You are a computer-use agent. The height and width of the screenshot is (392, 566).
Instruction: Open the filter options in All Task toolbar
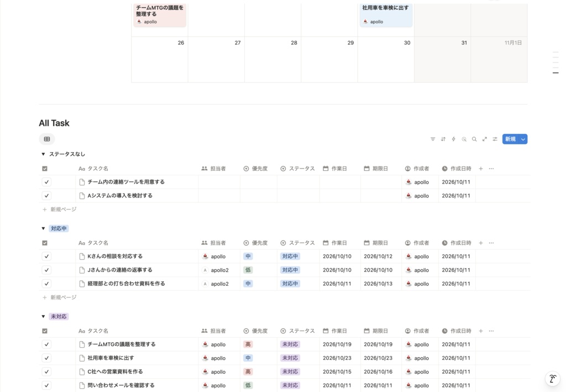tap(433, 139)
